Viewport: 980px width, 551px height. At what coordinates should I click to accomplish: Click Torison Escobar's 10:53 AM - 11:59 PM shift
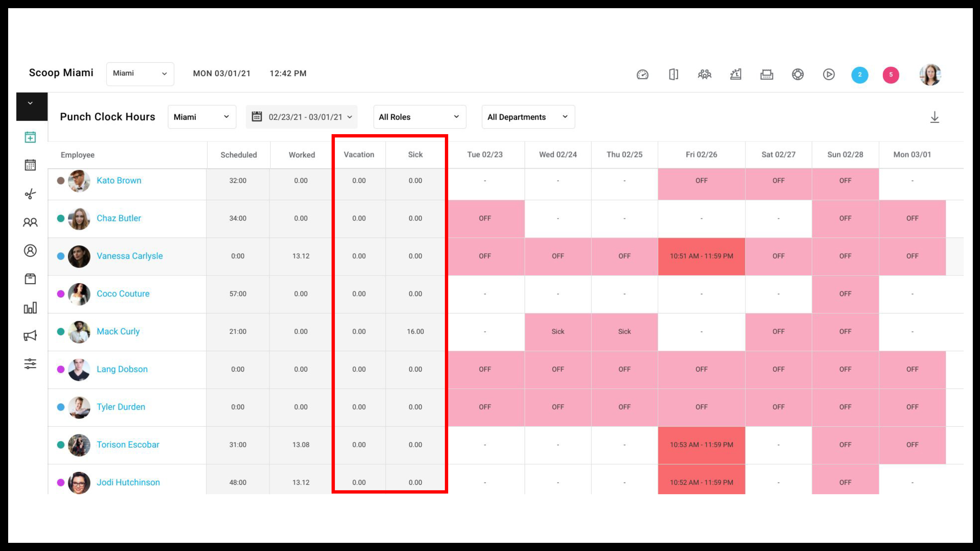701,445
